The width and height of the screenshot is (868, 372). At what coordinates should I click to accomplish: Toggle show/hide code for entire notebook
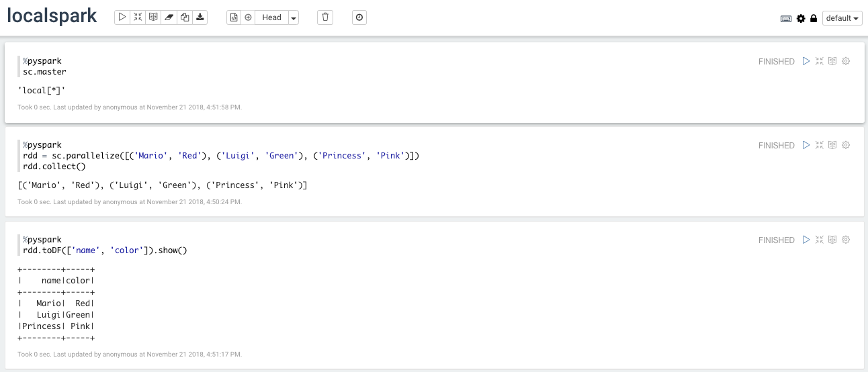click(138, 17)
